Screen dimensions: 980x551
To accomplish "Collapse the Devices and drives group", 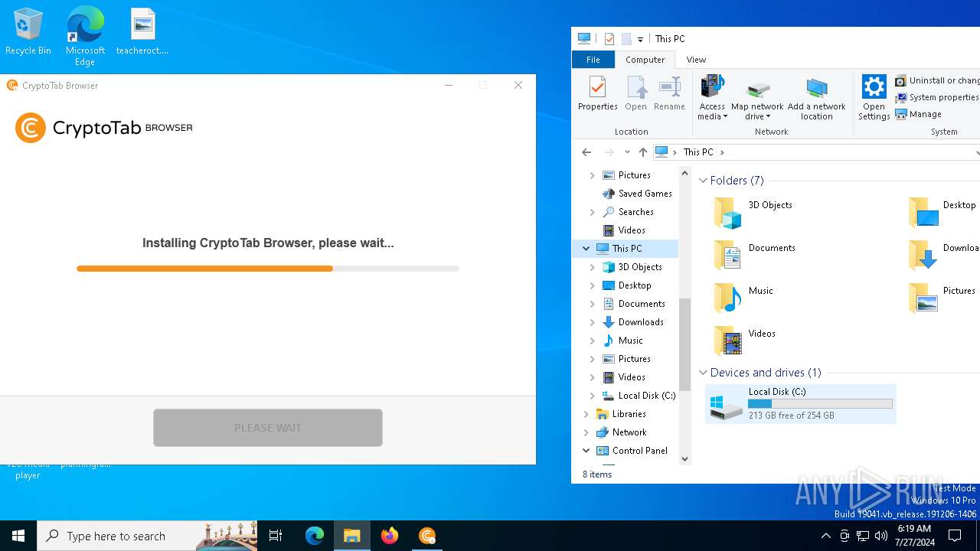I will 703,373.
